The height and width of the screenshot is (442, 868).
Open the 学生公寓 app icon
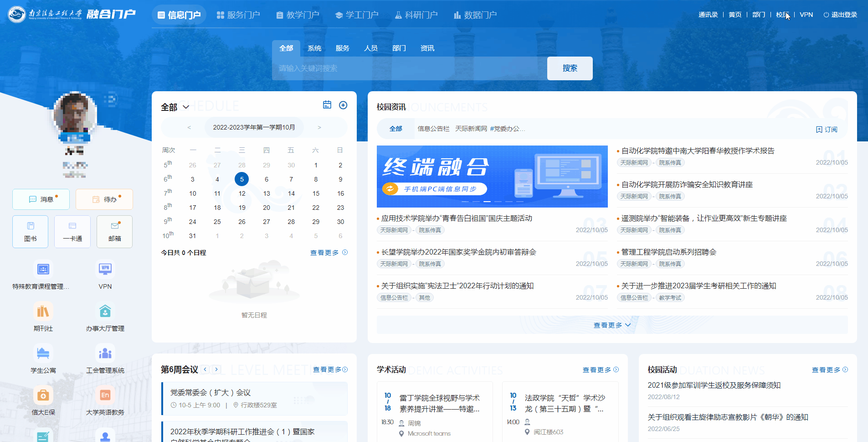tap(43, 354)
